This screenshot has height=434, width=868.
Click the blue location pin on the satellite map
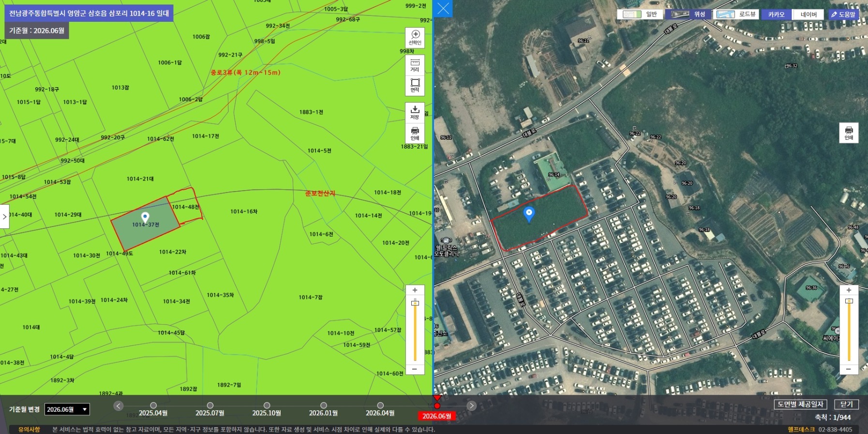[529, 214]
